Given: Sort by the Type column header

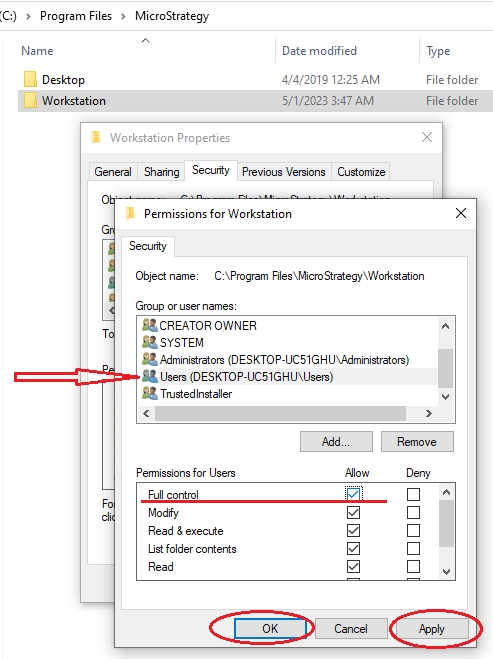Looking at the screenshot, I should pyautogui.click(x=438, y=51).
